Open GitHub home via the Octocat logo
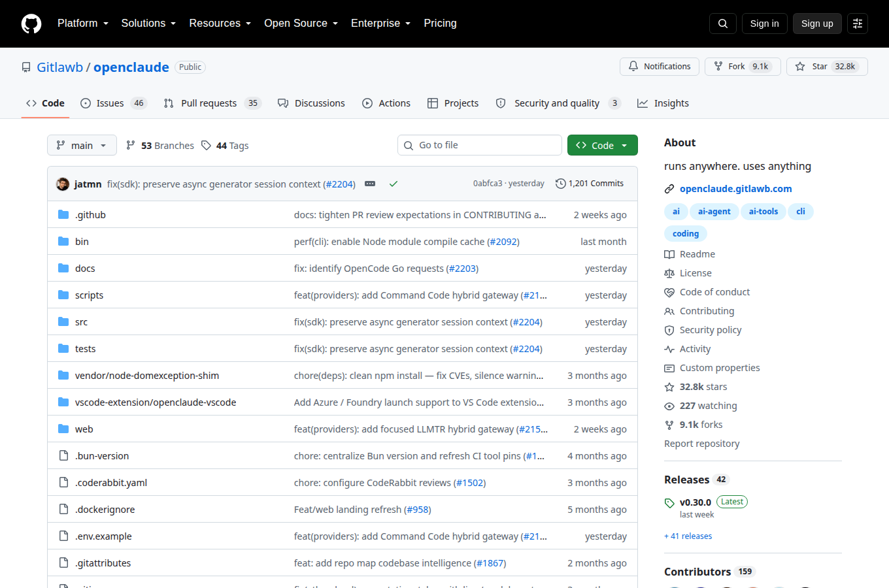The height and width of the screenshot is (588, 889). point(31,24)
